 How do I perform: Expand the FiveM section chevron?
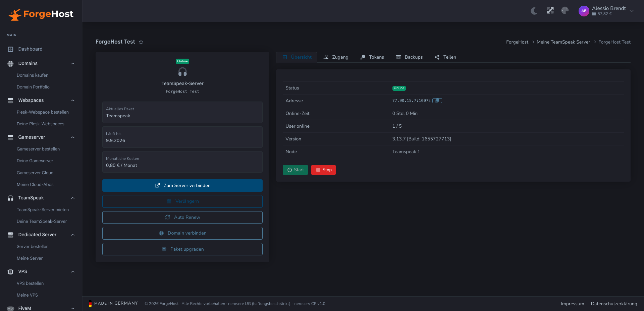click(x=73, y=309)
